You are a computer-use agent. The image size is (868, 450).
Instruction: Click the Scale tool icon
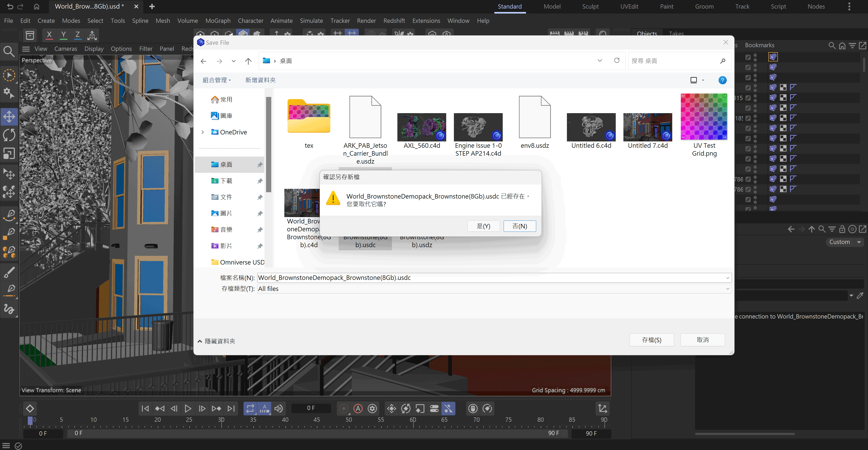pos(9,154)
